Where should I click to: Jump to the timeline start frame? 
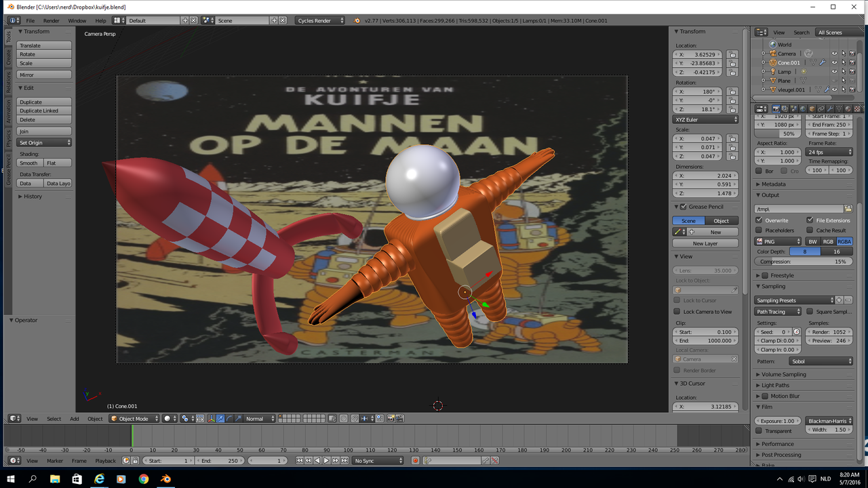coord(299,461)
